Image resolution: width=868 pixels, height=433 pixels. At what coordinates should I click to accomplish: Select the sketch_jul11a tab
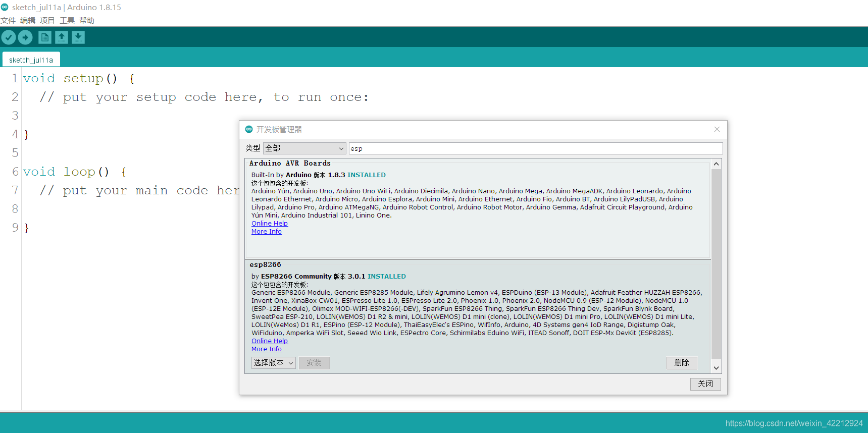[x=31, y=60]
